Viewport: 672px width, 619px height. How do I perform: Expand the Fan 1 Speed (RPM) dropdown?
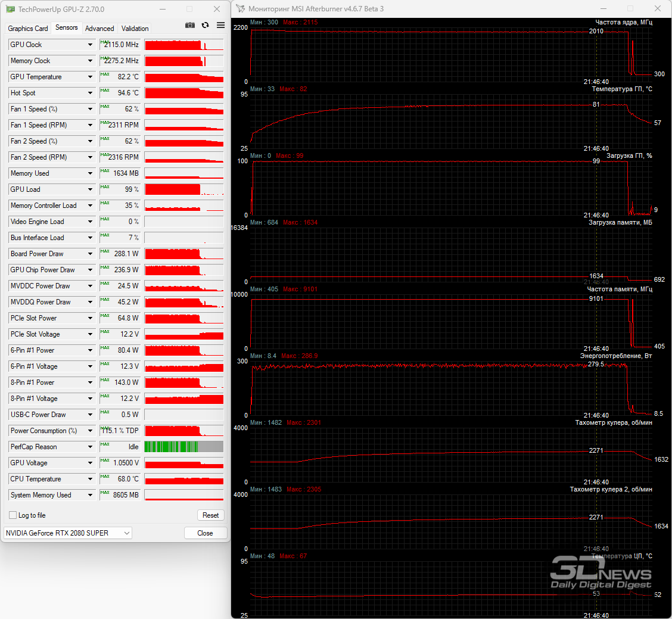coord(90,125)
